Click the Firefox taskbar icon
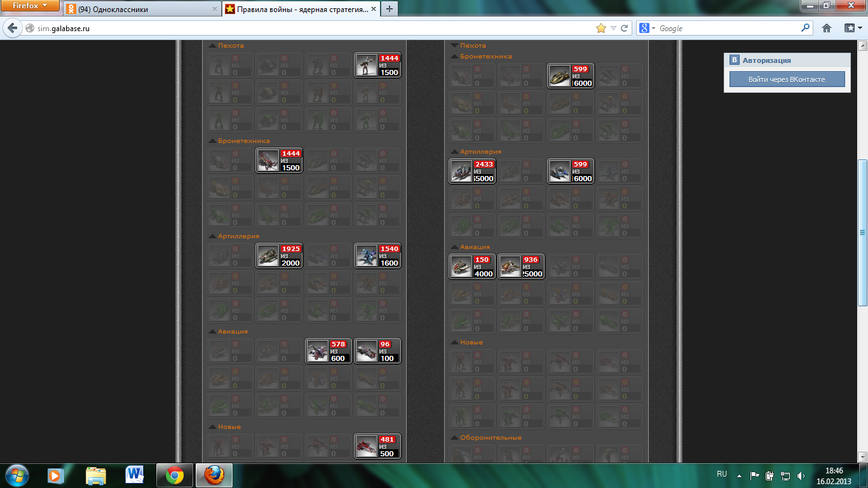The image size is (868, 488). coord(214,475)
